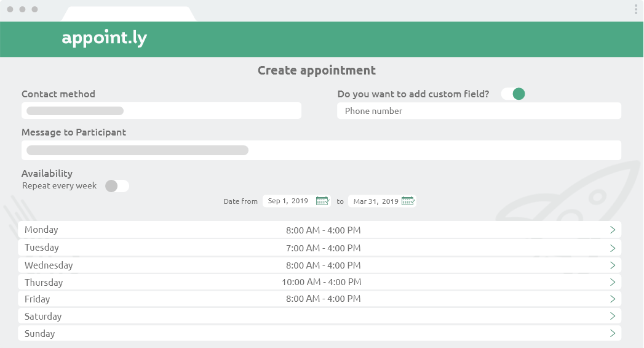Click the Phone number custom field
Screen dimensions: 644x348
[x=479, y=111]
